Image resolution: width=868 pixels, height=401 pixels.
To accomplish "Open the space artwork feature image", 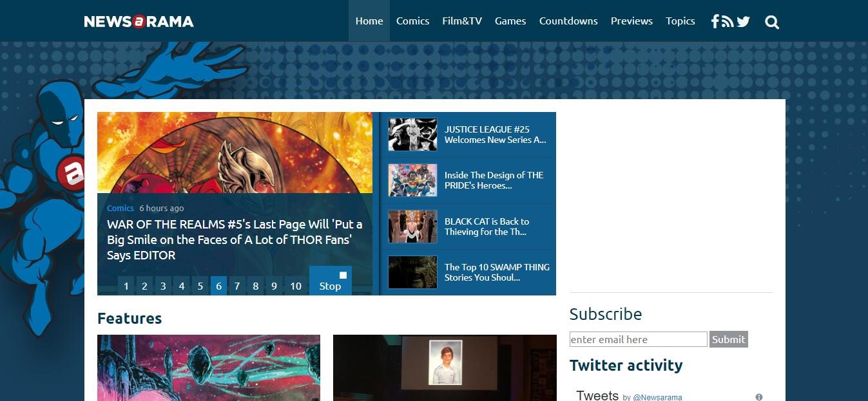I will (209, 368).
